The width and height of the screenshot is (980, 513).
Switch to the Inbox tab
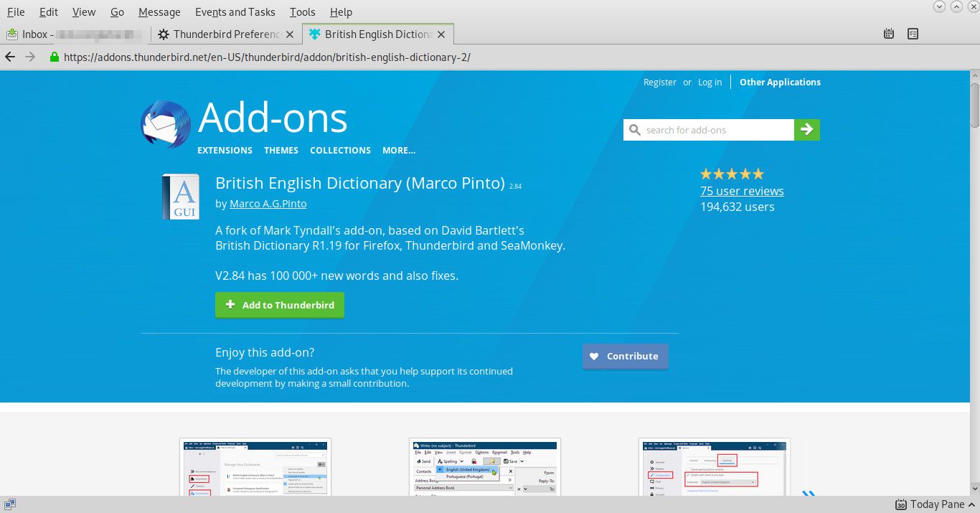coord(75,34)
